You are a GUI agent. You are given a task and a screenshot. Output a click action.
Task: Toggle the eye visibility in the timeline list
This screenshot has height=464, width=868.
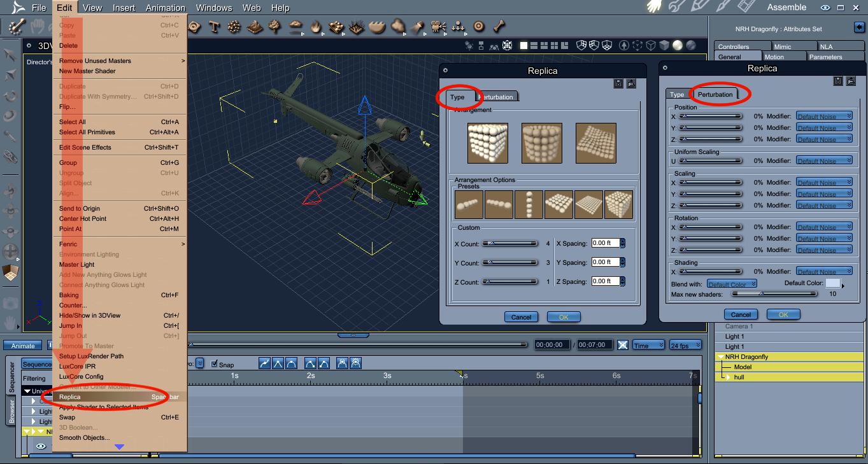tap(41, 446)
